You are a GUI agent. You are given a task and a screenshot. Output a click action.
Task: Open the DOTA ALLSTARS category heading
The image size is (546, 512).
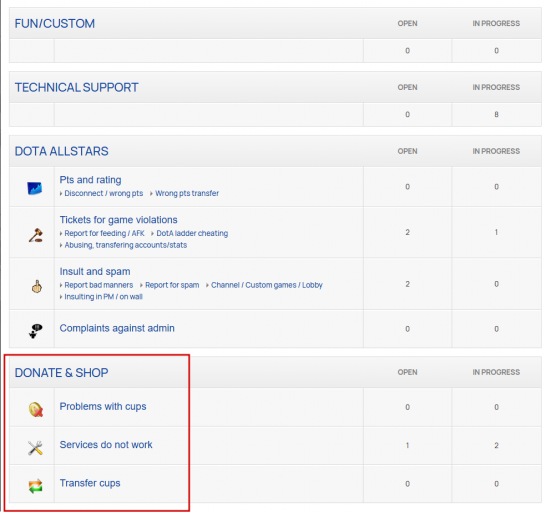tap(62, 151)
